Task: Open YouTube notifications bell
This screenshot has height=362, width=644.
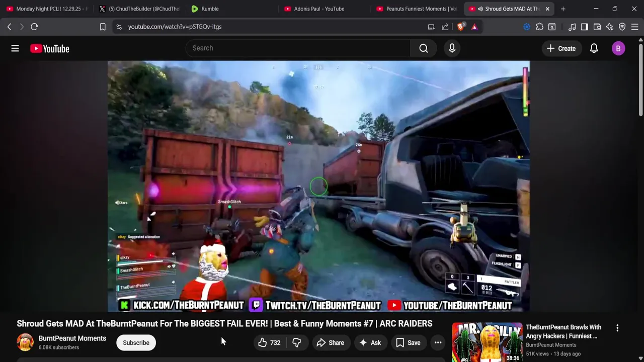Action: pyautogui.click(x=594, y=48)
